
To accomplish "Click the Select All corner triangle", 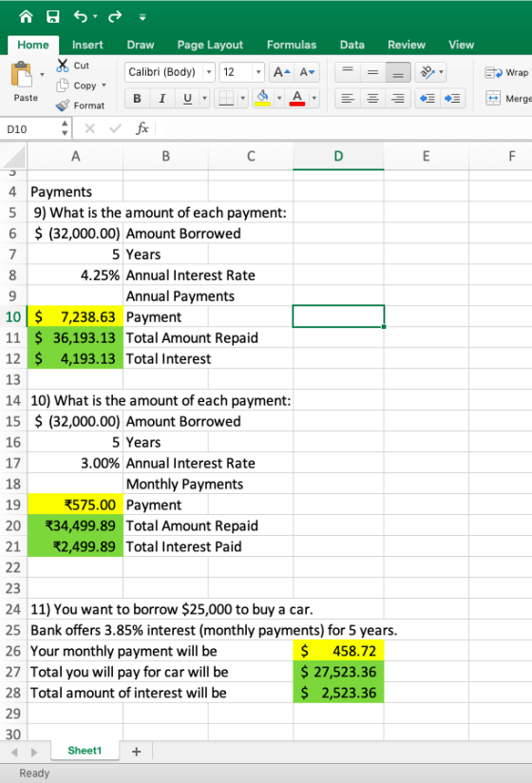I will (14, 156).
